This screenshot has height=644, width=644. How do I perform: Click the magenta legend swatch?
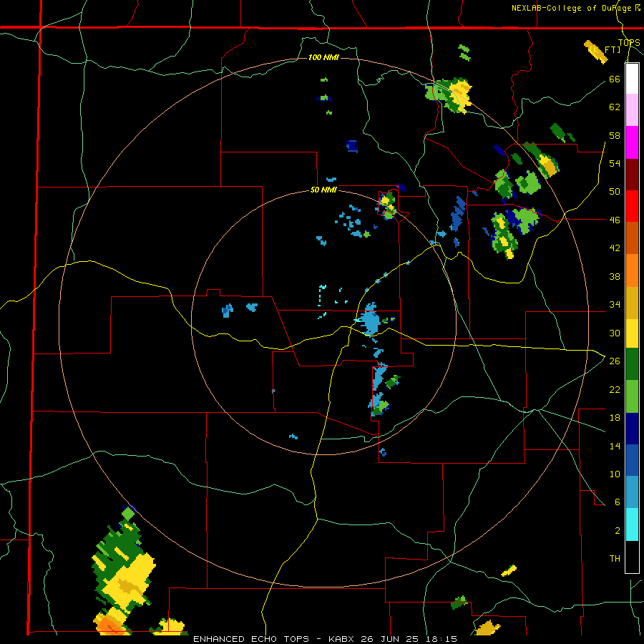[x=632, y=142]
